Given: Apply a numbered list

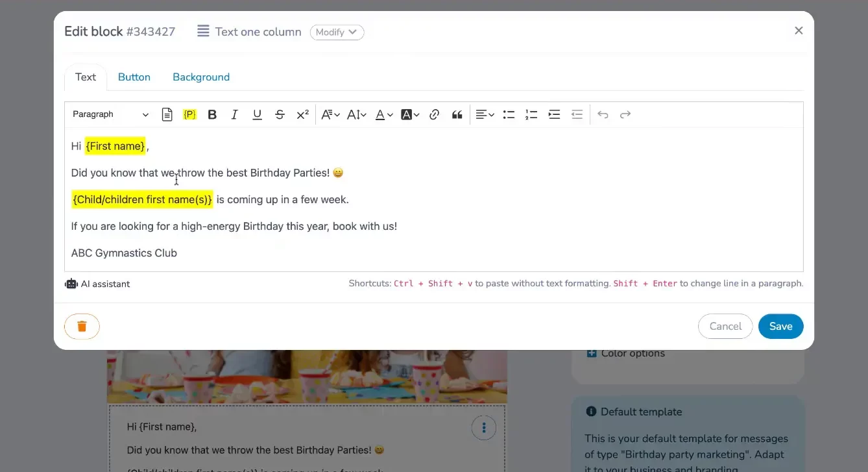Looking at the screenshot, I should click(531, 114).
